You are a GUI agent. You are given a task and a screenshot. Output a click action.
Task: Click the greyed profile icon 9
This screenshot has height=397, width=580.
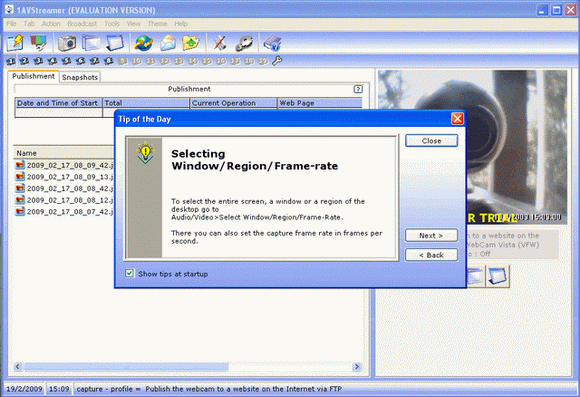tap(123, 61)
